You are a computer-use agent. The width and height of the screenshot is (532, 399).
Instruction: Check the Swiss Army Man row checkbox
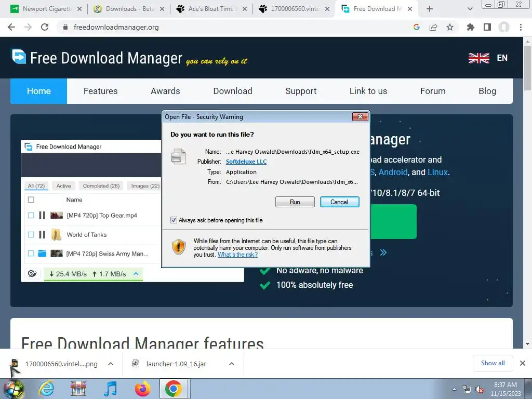point(31,254)
